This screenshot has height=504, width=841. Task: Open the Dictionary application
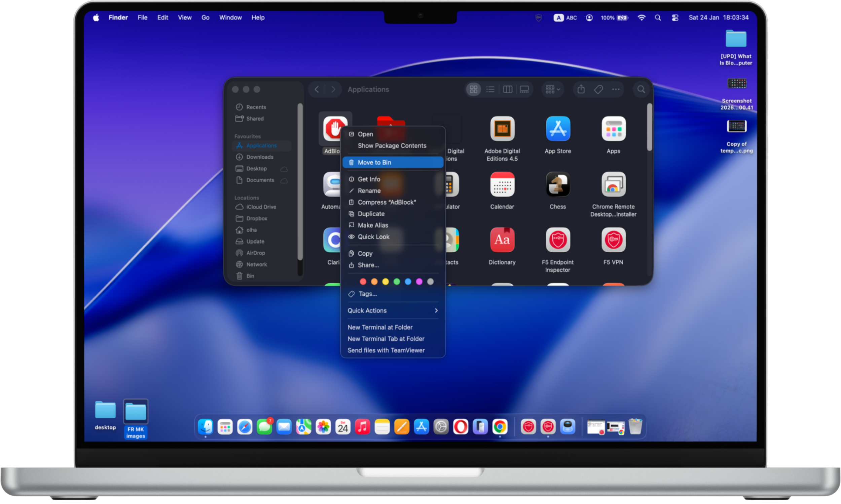pos(502,240)
